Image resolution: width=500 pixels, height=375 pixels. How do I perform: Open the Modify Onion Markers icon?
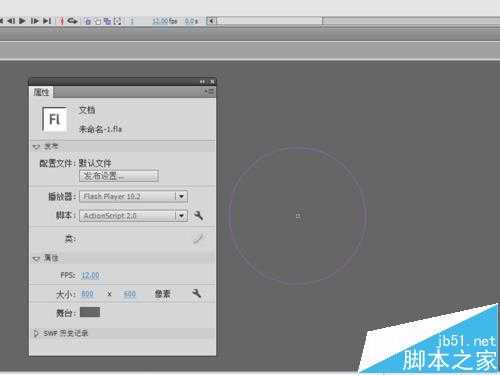(117, 21)
